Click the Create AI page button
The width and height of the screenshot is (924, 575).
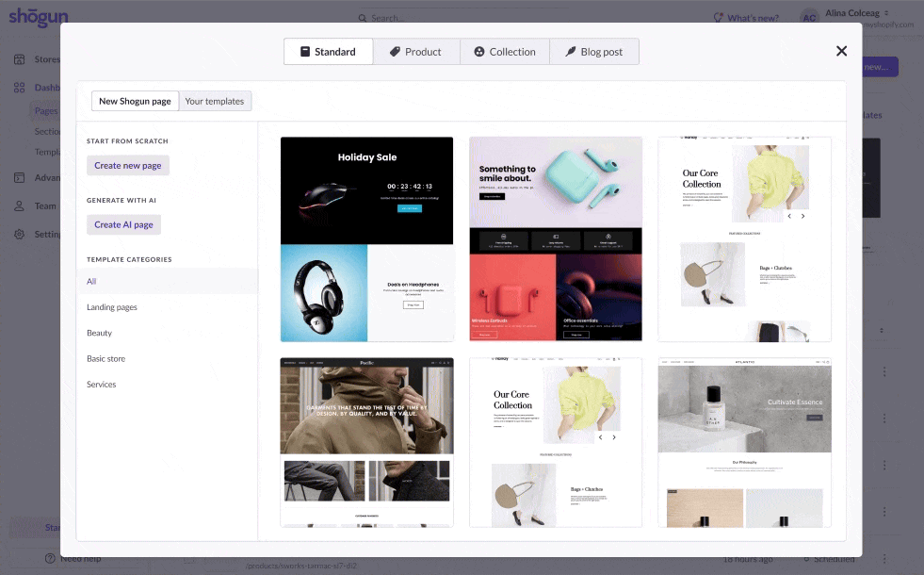click(x=123, y=224)
